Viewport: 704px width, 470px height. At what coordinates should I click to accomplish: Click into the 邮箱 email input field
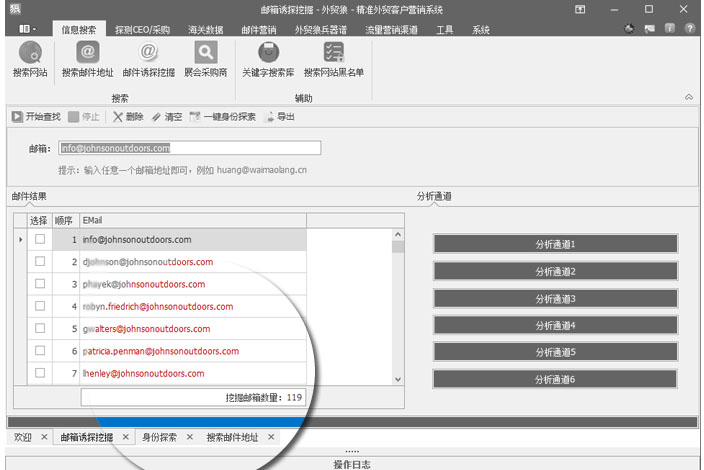click(189, 148)
